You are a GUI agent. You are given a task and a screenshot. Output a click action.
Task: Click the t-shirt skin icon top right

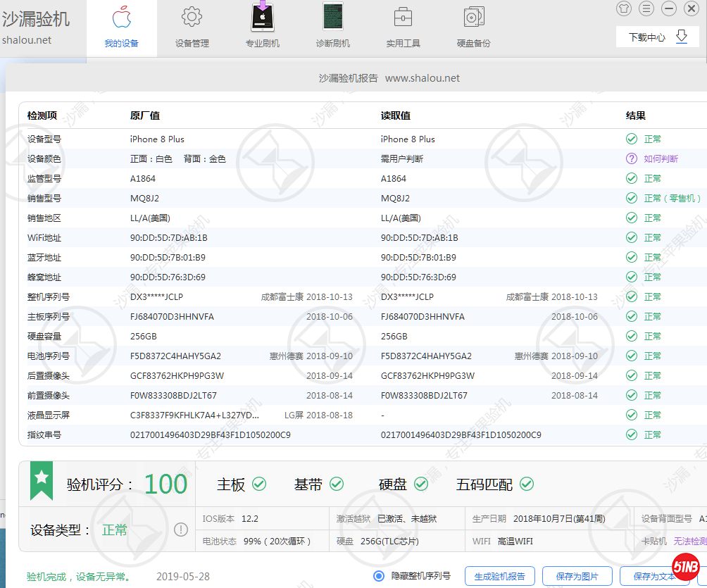pos(624,9)
